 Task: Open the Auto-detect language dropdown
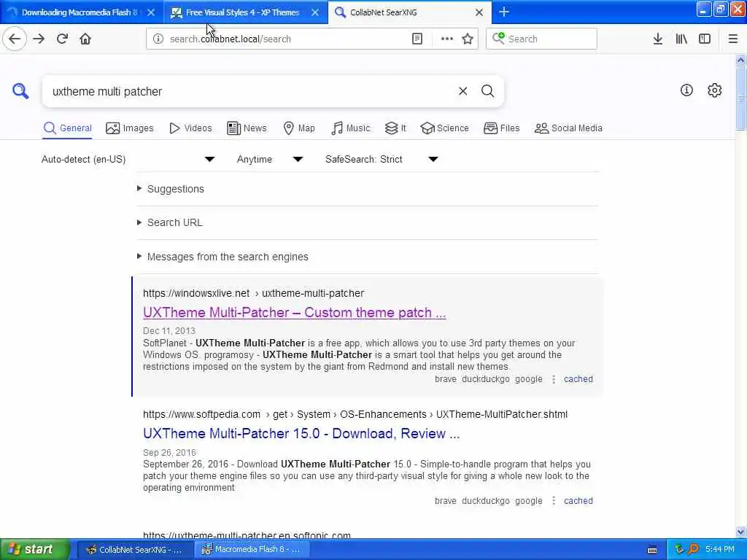[x=128, y=160]
